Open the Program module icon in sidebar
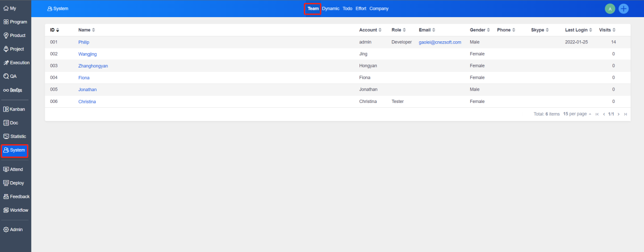Image resolution: width=644 pixels, height=252 pixels. pos(6,22)
